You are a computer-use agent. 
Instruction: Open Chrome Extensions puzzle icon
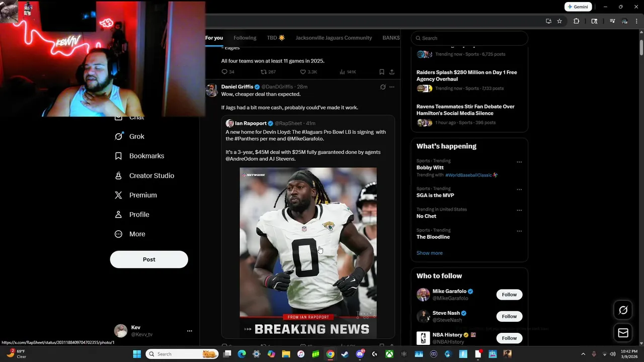click(577, 21)
